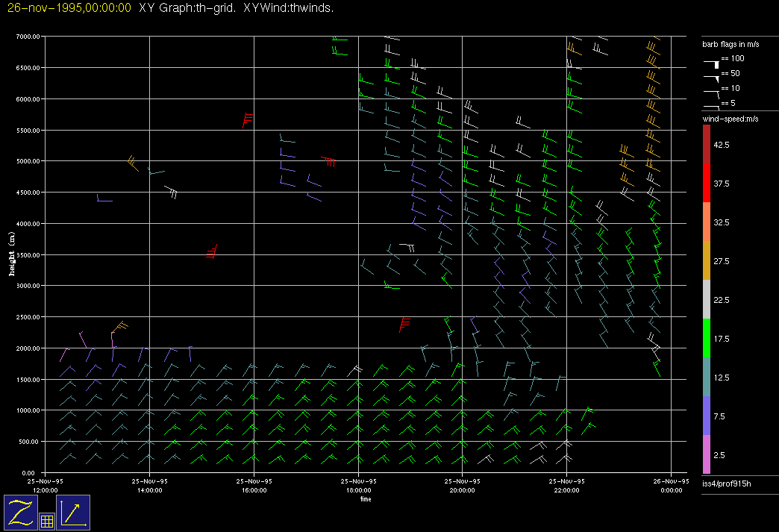Image resolution: width=779 pixels, height=532 pixels.
Task: Click the "height (m)" vertical axis title
Action: [x=12, y=254]
